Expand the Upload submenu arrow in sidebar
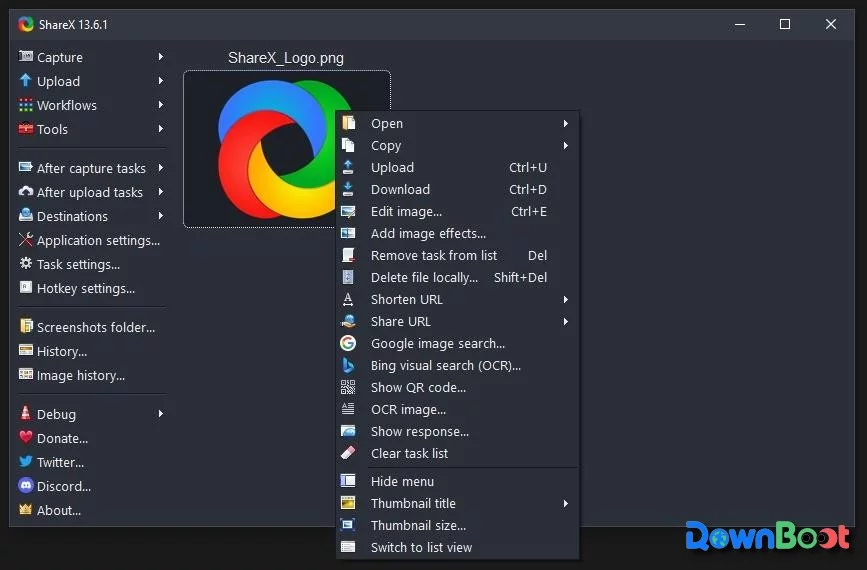Image resolution: width=867 pixels, height=570 pixels. [160, 81]
